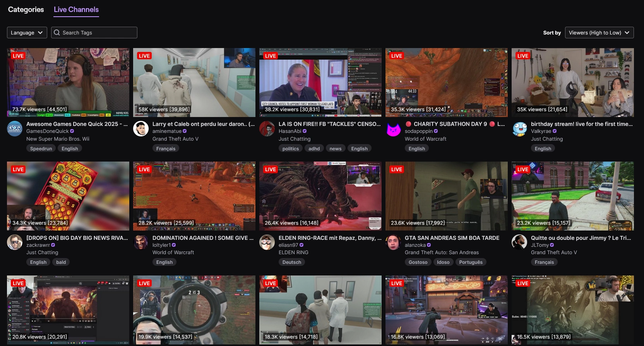Click the Português tag
This screenshot has height=346, width=644.
(471, 262)
